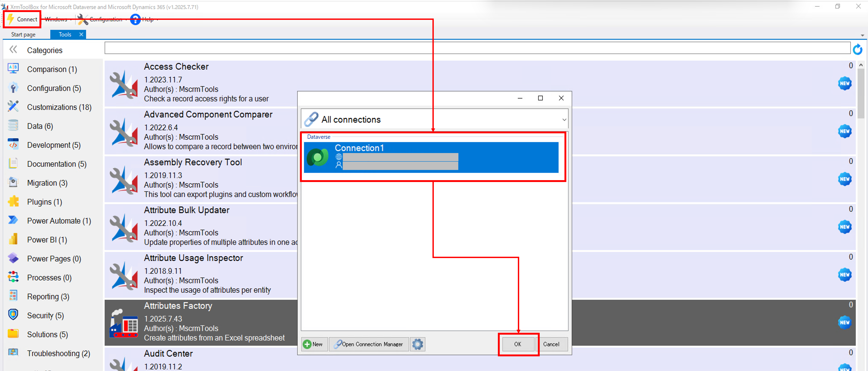868x371 pixels.
Task: Click Comparison (1) category label
Action: (52, 69)
